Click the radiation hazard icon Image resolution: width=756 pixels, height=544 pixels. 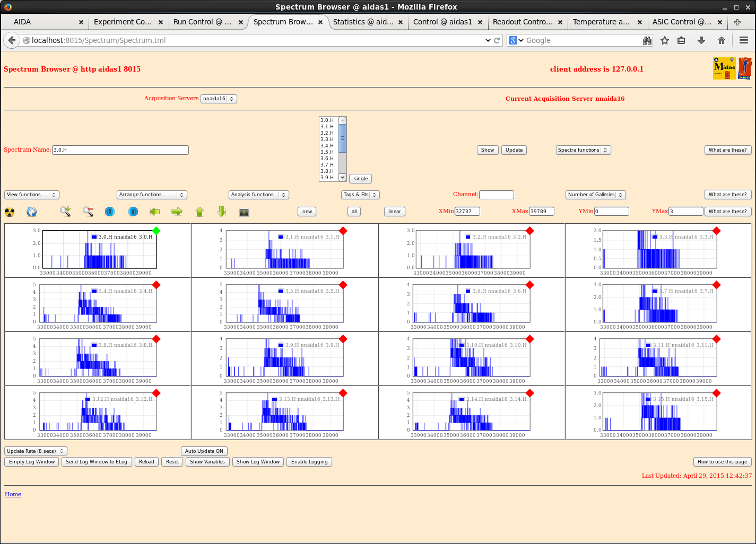tap(10, 212)
